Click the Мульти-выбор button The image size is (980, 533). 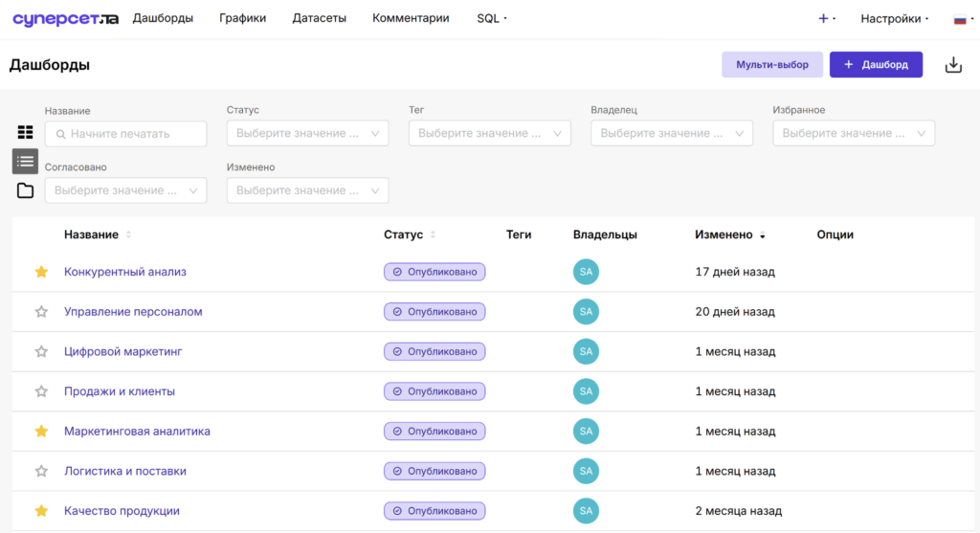pyautogui.click(x=772, y=65)
